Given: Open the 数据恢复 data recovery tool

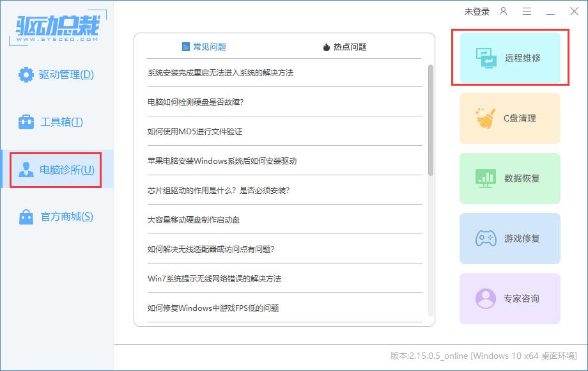Looking at the screenshot, I should 508,178.
